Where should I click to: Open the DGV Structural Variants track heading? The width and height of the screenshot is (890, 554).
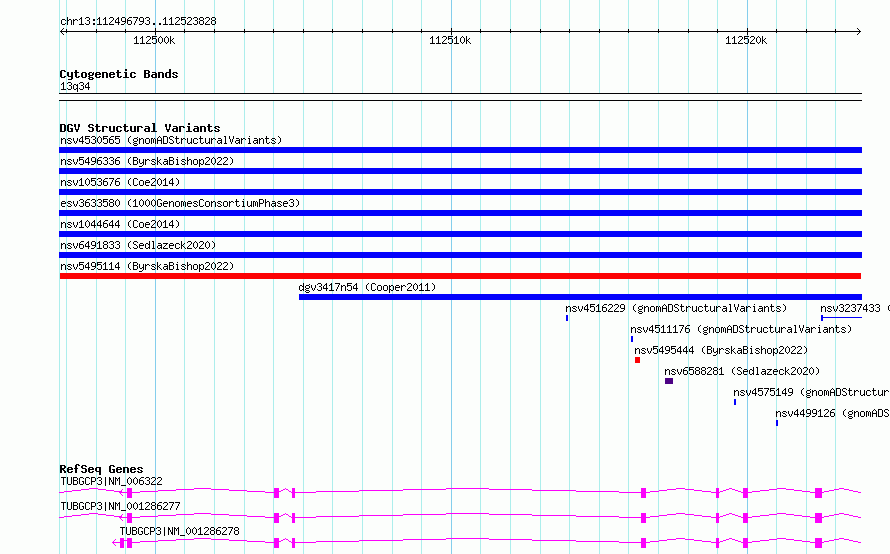[x=140, y=128]
